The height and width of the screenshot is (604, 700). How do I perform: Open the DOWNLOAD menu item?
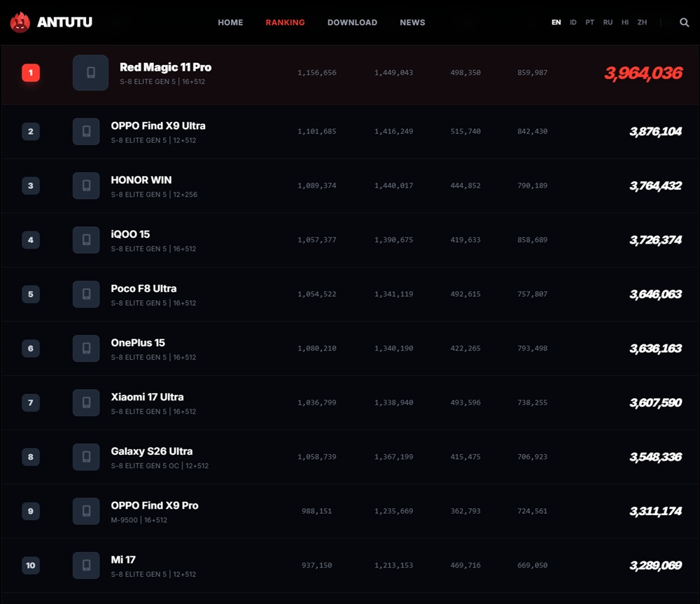[352, 22]
